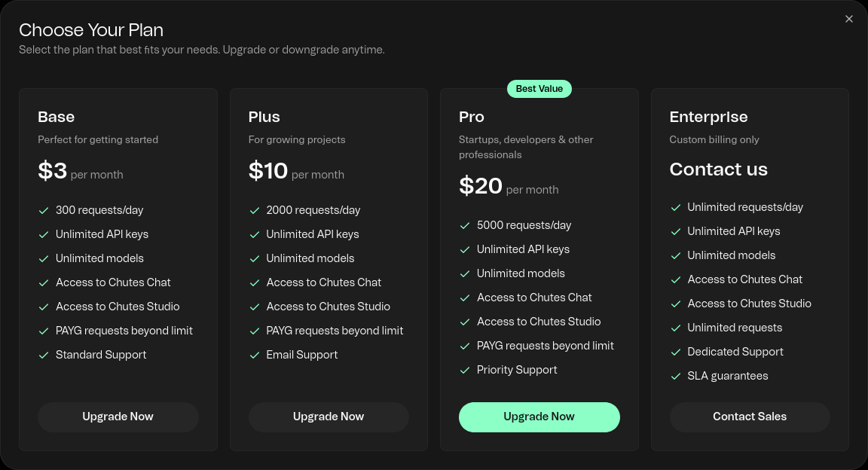The width and height of the screenshot is (868, 470).
Task: Click the Pro plan title
Action: (x=472, y=117)
